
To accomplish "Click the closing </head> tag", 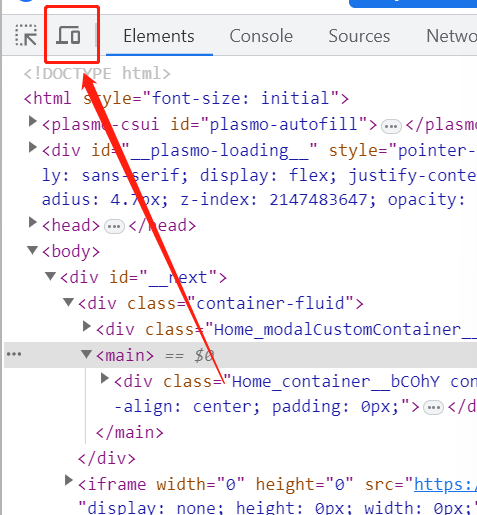I will (162, 226).
